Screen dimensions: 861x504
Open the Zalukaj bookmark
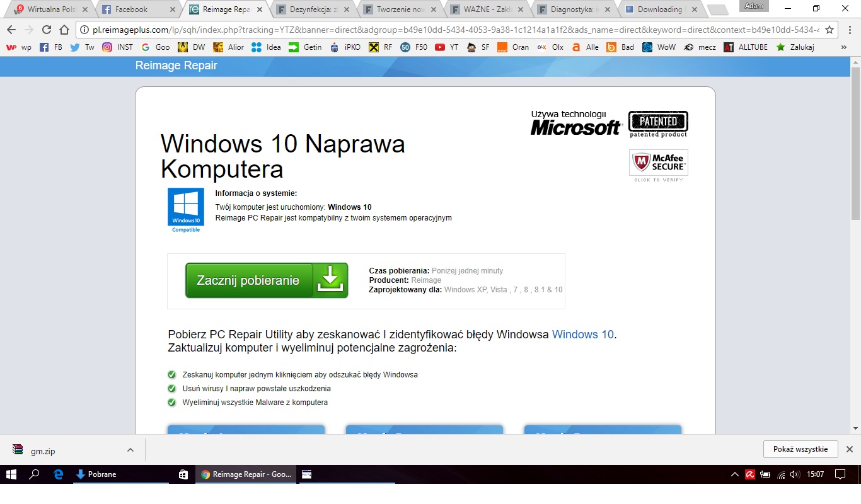795,47
